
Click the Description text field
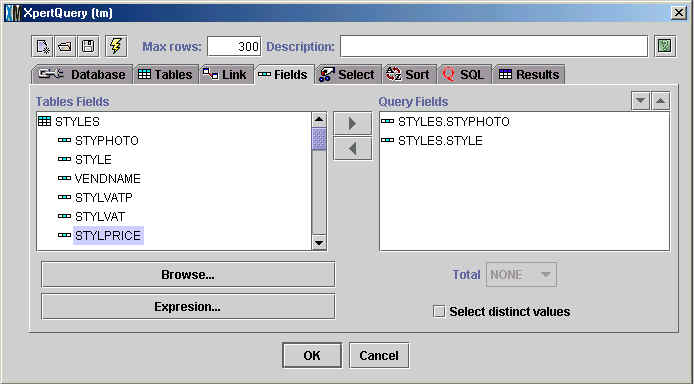coord(494,46)
